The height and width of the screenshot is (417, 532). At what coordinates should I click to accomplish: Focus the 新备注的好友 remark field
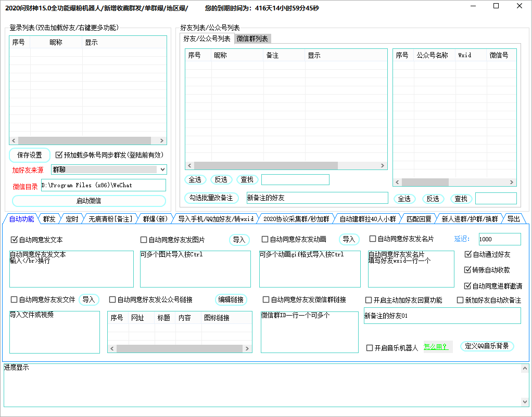point(317,198)
